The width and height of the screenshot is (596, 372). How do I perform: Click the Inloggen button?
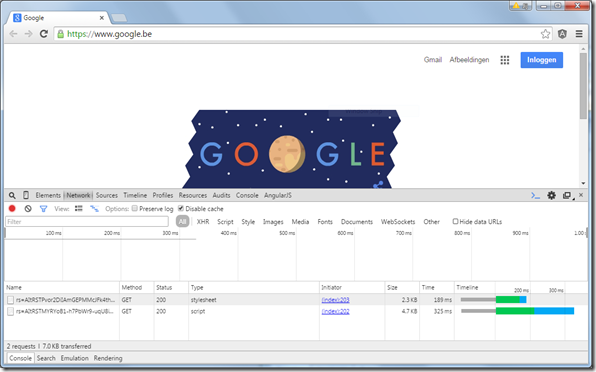(x=542, y=60)
